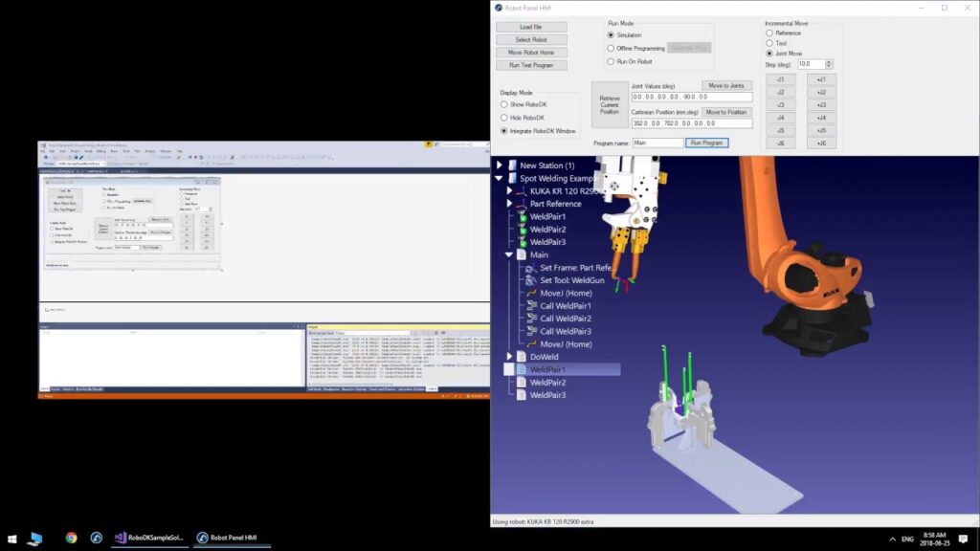
Task: Jog joint 1 negative with -J1
Action: [781, 79]
